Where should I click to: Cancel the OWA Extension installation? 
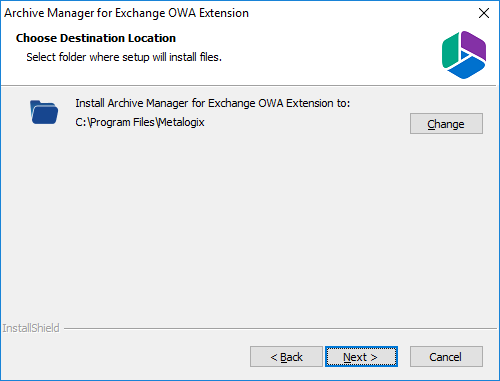tap(446, 357)
